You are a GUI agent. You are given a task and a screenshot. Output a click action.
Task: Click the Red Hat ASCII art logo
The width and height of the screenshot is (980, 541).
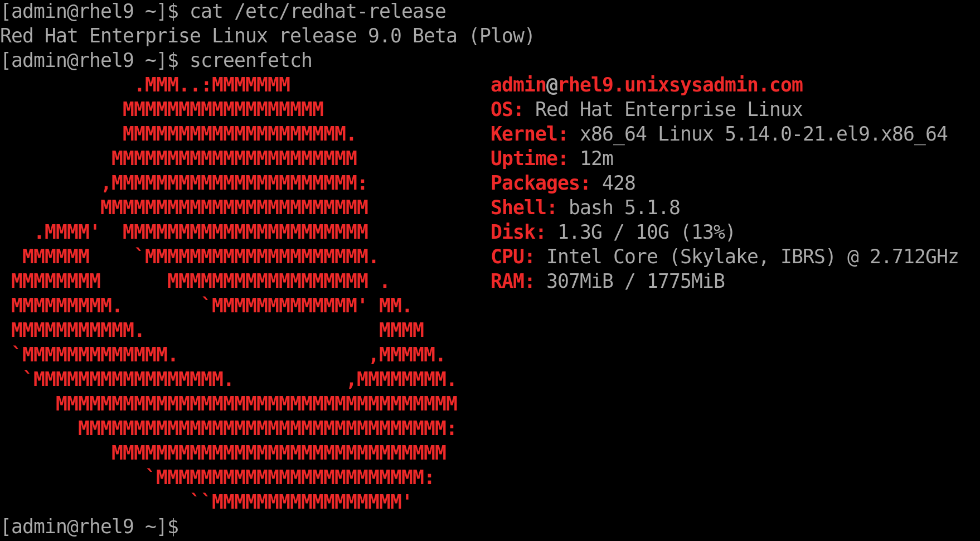pyautogui.click(x=234, y=293)
